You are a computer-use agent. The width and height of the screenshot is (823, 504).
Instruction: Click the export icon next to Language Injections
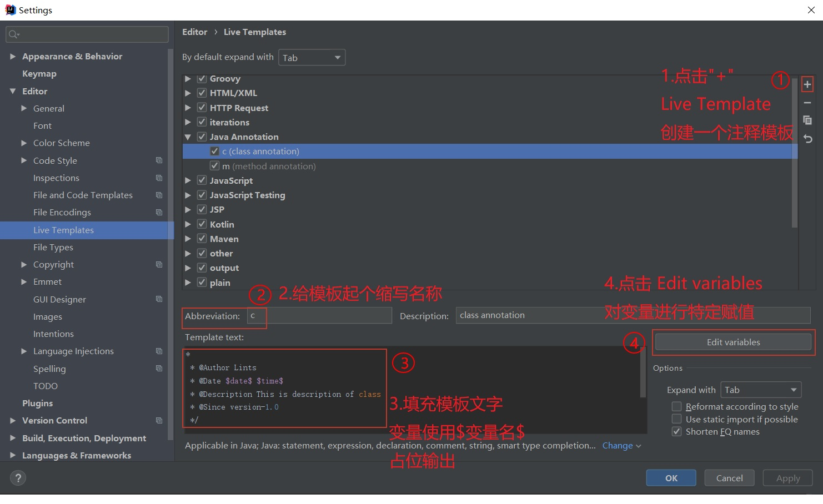click(159, 351)
